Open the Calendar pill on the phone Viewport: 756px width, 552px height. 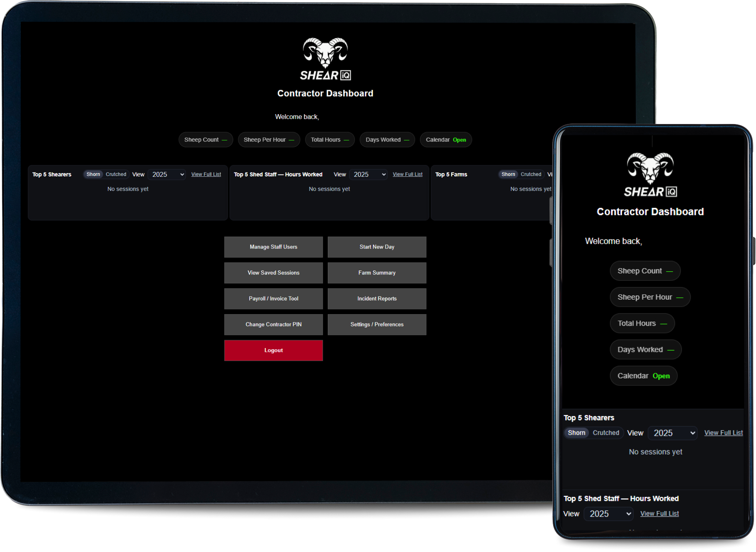[x=643, y=376]
